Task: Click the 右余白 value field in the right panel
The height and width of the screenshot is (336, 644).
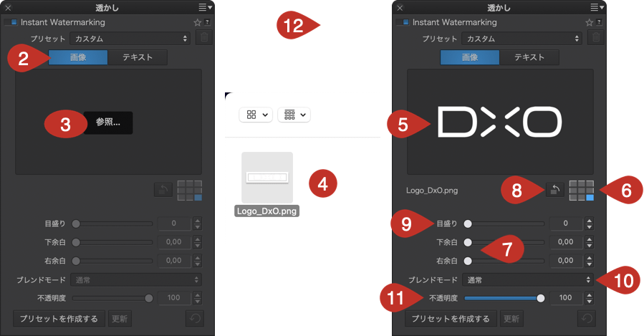Action: click(x=566, y=261)
